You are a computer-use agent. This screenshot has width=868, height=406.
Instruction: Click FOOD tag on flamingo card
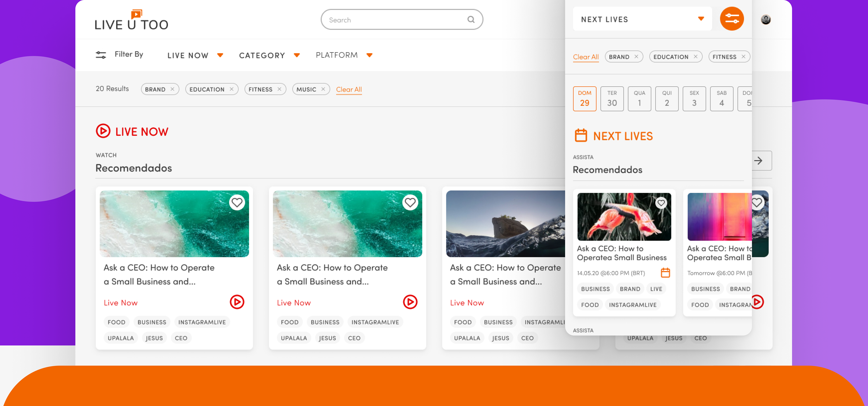[590, 305]
